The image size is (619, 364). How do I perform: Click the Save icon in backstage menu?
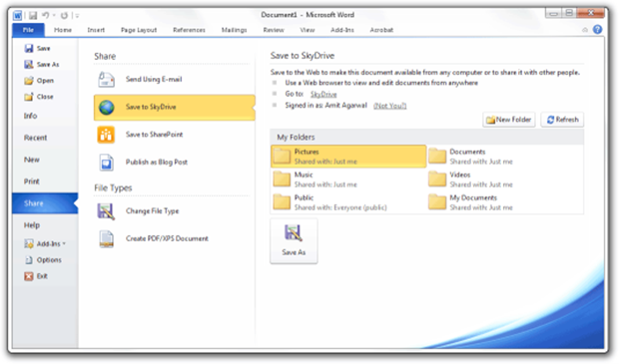click(x=29, y=49)
